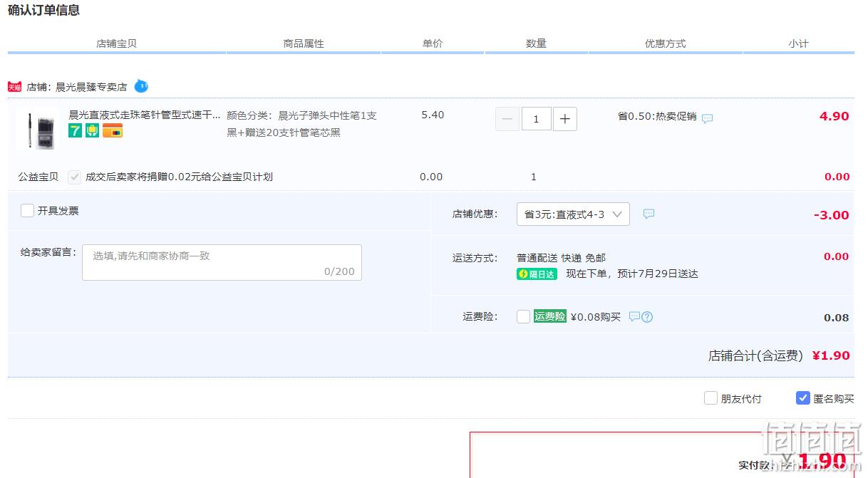Image resolution: width=868 pixels, height=478 pixels.
Task: Click the 给卖家留言 message input box
Action: pos(222,262)
